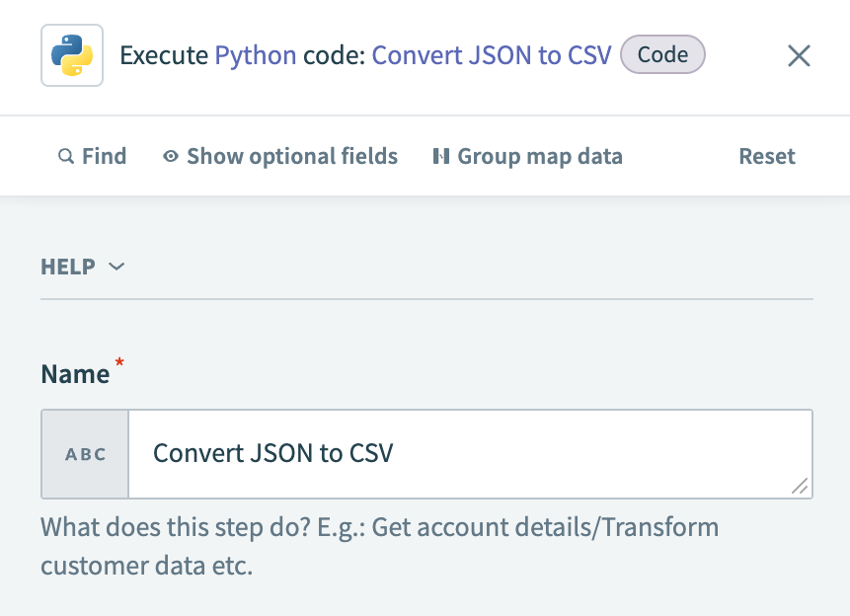Toggle Group map data
Screen dimensions: 850x616
coord(539,157)
